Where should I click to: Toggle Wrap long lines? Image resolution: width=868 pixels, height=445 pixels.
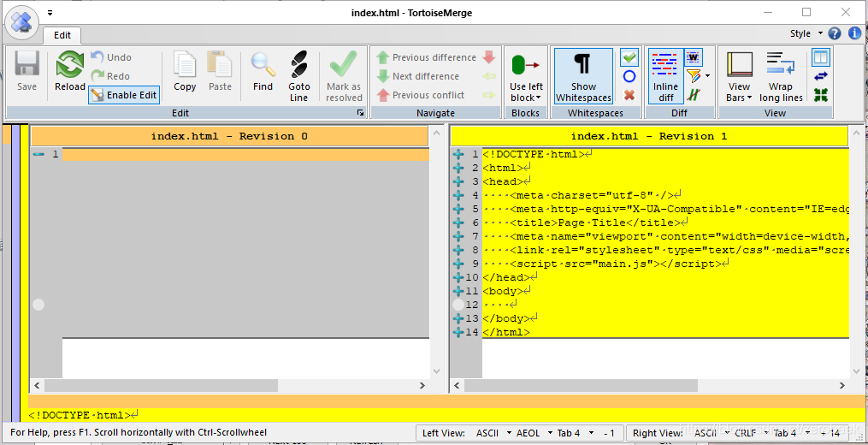(781, 76)
